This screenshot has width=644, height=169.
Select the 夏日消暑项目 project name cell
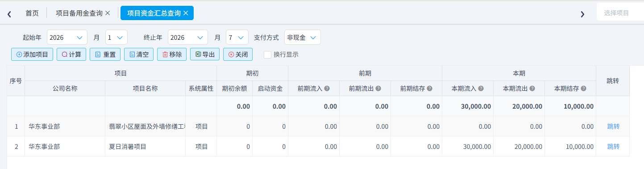(145, 147)
